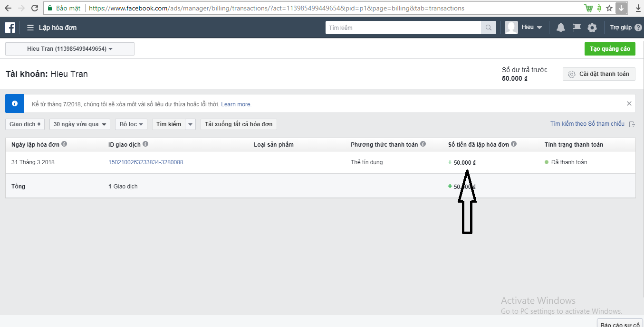Click the Hieu profile avatar
Viewport: 644px width, 327px height.
coord(511,28)
